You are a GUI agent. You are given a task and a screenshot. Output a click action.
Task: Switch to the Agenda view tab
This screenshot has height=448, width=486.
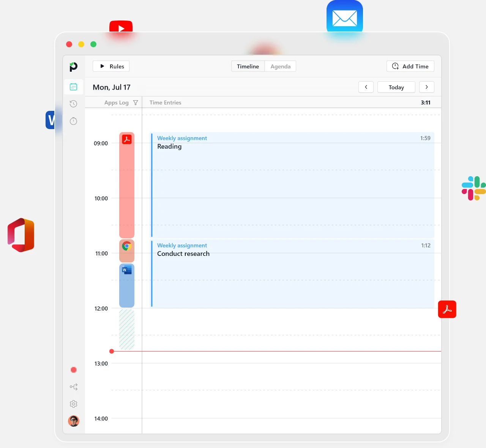[280, 66]
